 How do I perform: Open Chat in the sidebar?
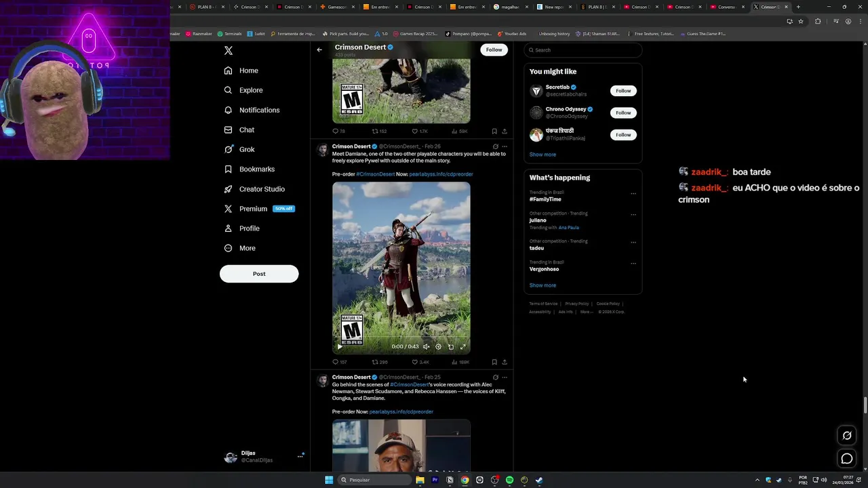[x=239, y=129]
